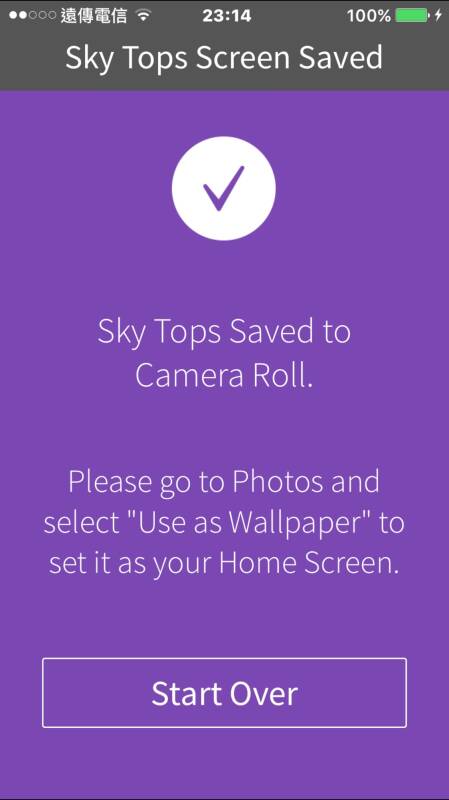Viewport: 449px width, 800px height.
Task: Tap the carrier name 遠傳電信
Action: click(x=94, y=16)
